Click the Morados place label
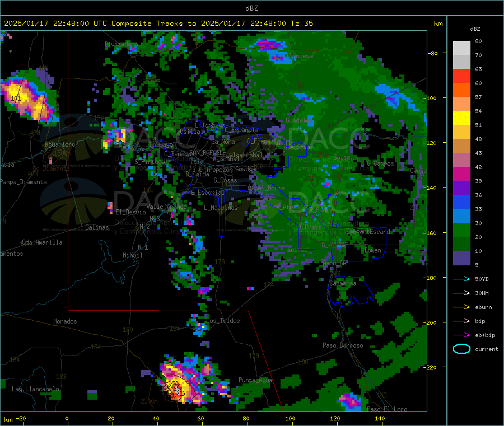This screenshot has width=504, height=426. coord(65,321)
